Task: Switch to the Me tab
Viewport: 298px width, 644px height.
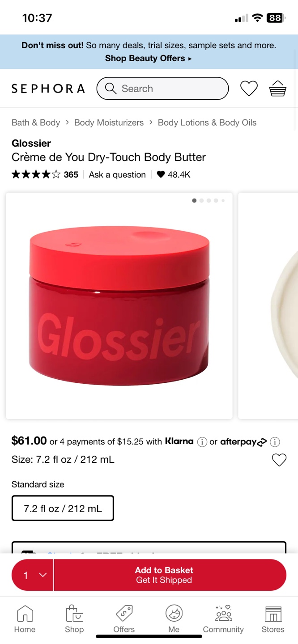Action: point(174,619)
